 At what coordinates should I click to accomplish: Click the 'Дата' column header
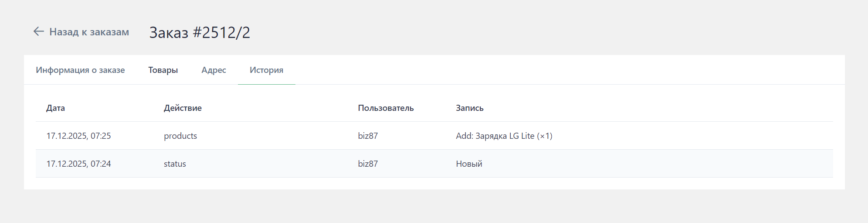click(56, 108)
